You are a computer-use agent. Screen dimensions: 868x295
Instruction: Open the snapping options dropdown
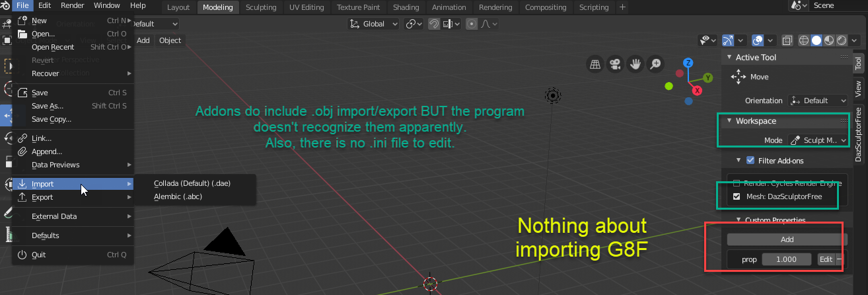pos(452,24)
